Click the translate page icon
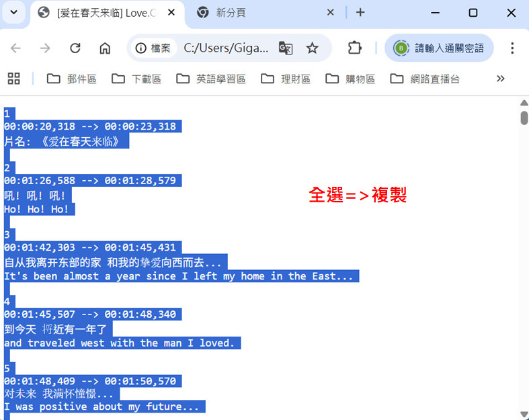 [x=286, y=48]
